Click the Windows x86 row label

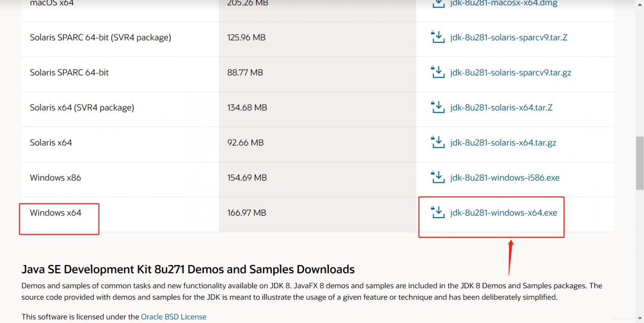55,178
